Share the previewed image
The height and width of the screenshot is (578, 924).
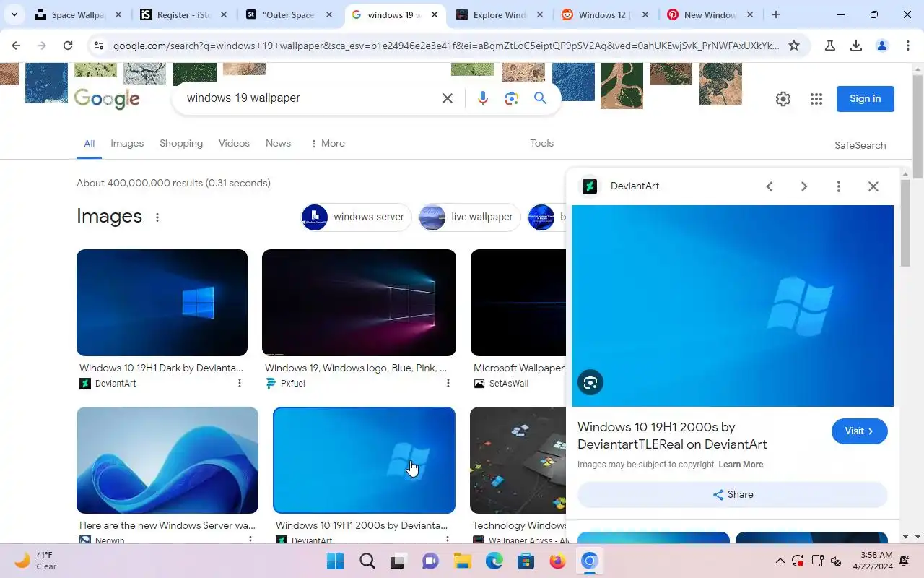732,495
